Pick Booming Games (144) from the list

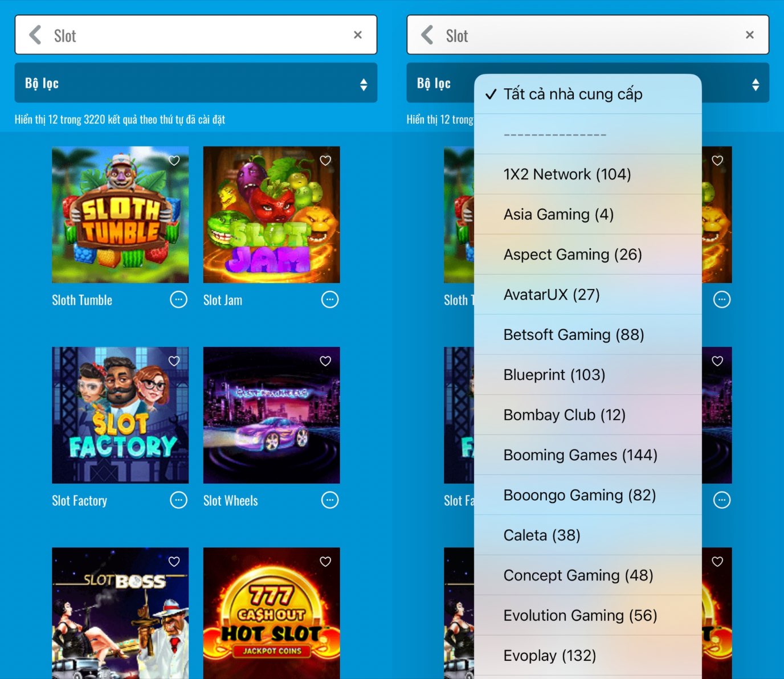[588, 455]
